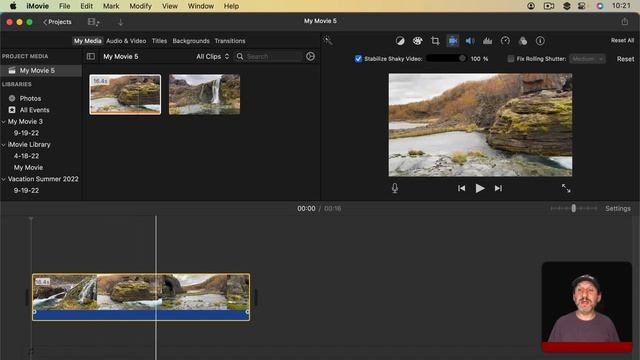640x360 pixels.
Task: Open the rolling shutter Medium dropdown
Action: [587, 59]
